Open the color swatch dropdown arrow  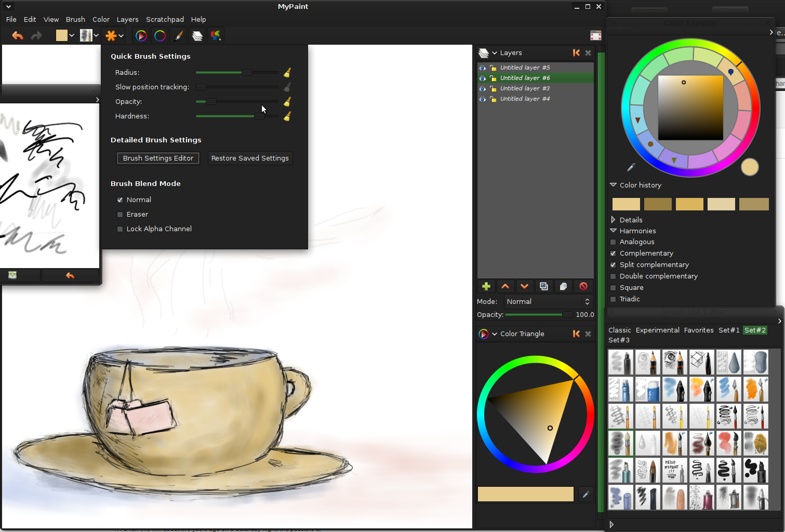coord(72,35)
